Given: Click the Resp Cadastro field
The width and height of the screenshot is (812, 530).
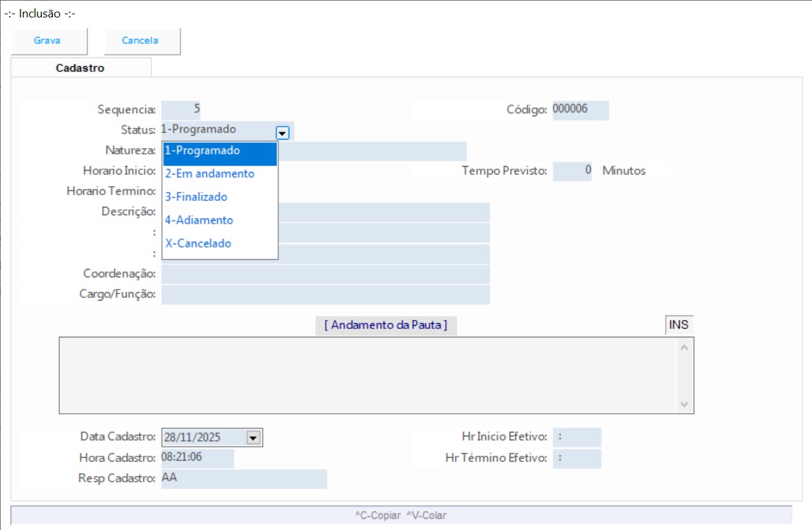Looking at the screenshot, I should tap(244, 479).
